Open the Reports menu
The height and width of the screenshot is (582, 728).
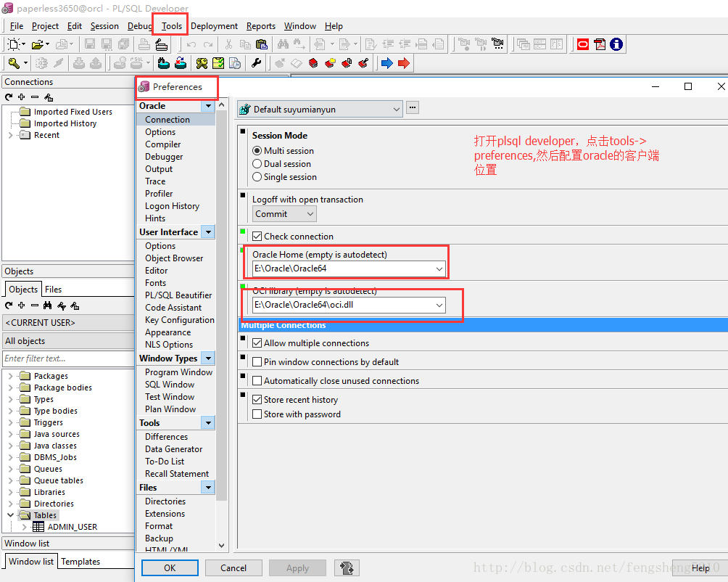[x=261, y=26]
